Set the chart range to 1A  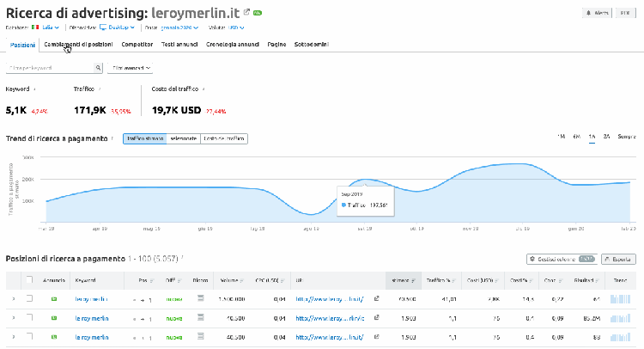[592, 137]
